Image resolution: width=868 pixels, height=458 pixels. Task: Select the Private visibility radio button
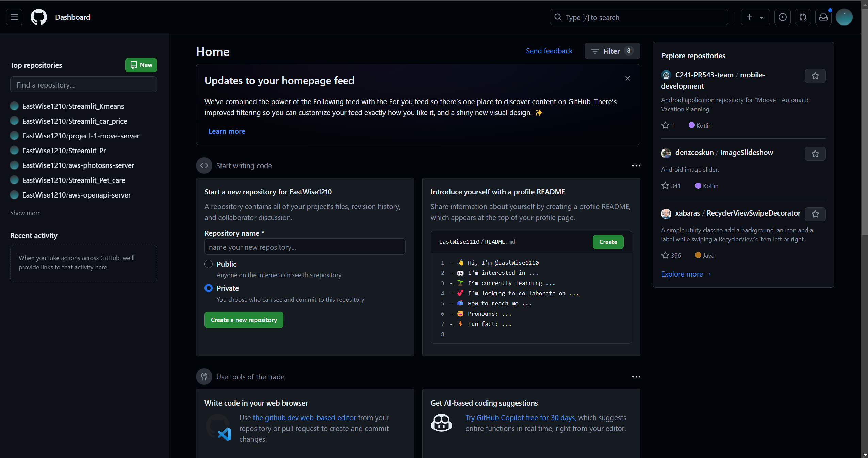[x=209, y=288]
